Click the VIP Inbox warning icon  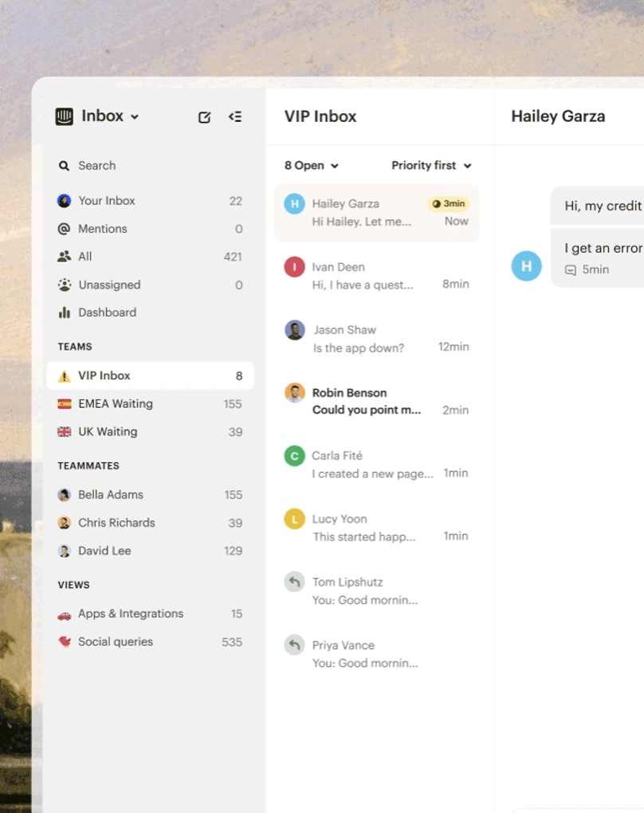pos(65,376)
